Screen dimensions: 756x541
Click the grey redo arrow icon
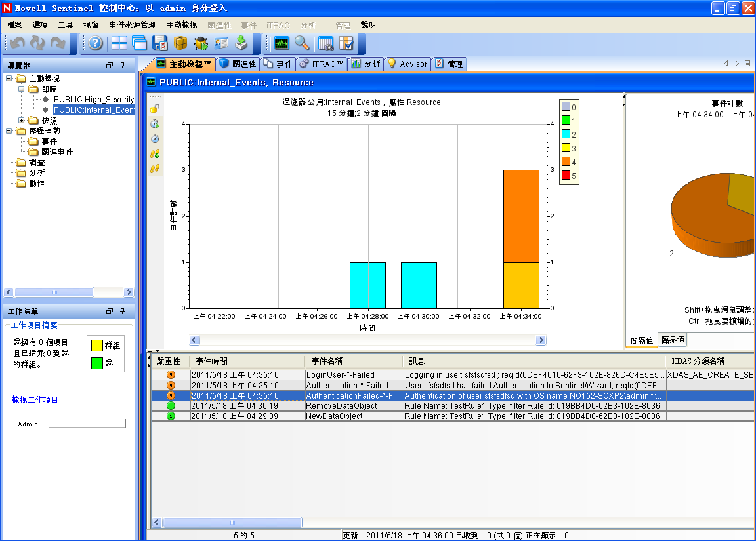(x=58, y=43)
